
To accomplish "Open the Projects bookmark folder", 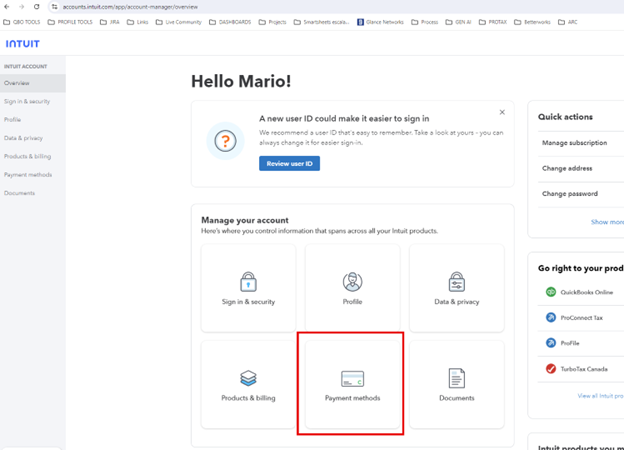I will click(273, 22).
